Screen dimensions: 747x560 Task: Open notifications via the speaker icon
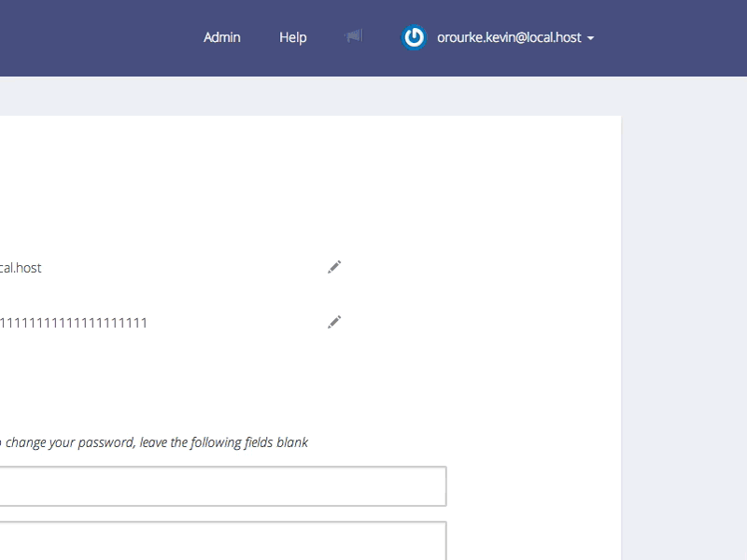(x=353, y=37)
